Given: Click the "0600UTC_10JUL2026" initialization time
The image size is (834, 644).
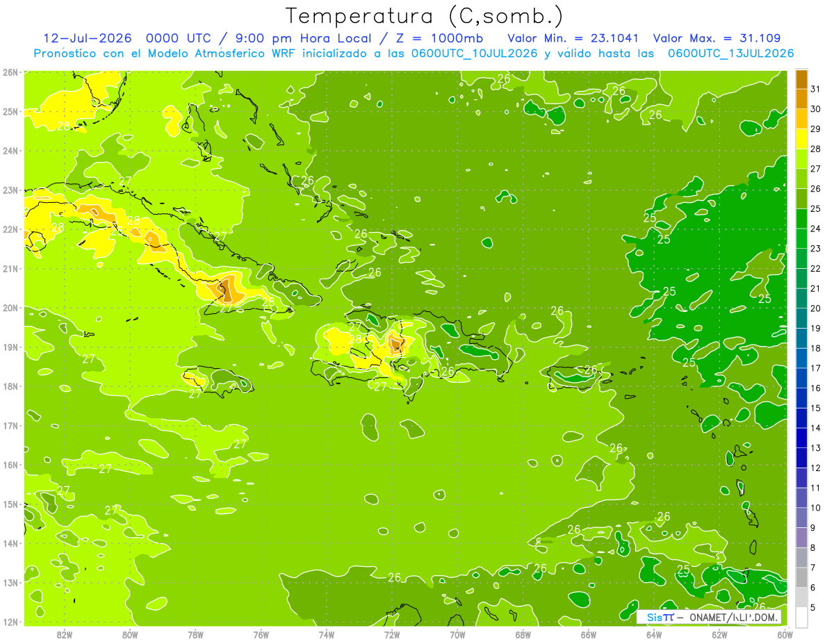Looking at the screenshot, I should (474, 53).
